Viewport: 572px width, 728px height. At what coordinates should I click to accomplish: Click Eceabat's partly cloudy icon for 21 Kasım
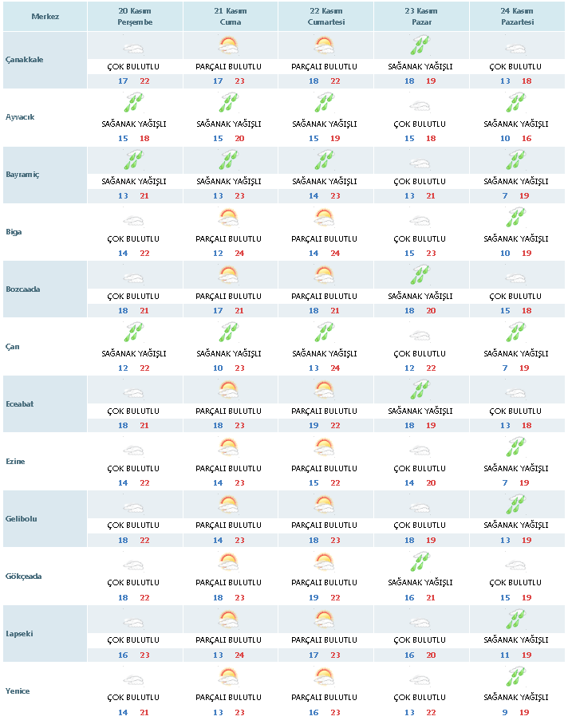tap(229, 390)
